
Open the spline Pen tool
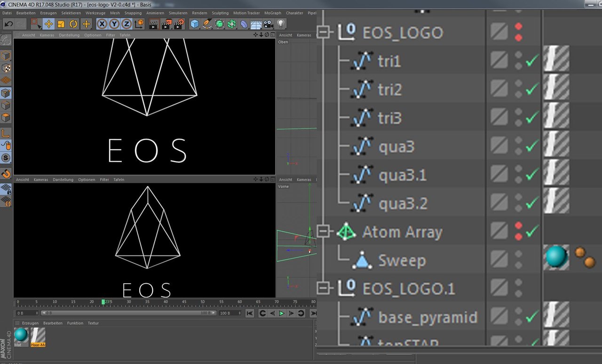[x=207, y=23]
